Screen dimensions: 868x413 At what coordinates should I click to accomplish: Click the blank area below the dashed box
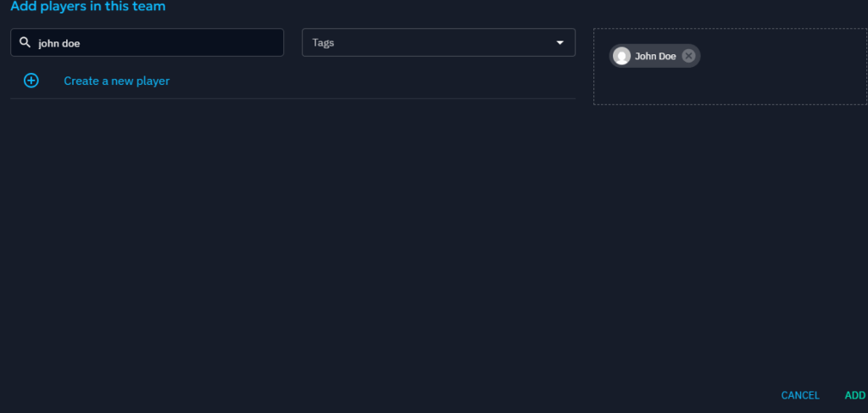click(729, 237)
